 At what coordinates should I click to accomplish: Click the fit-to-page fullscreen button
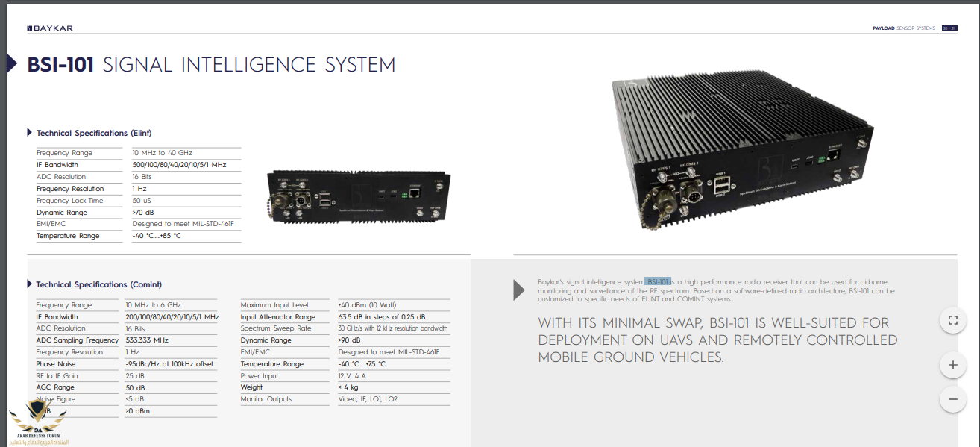click(952, 321)
